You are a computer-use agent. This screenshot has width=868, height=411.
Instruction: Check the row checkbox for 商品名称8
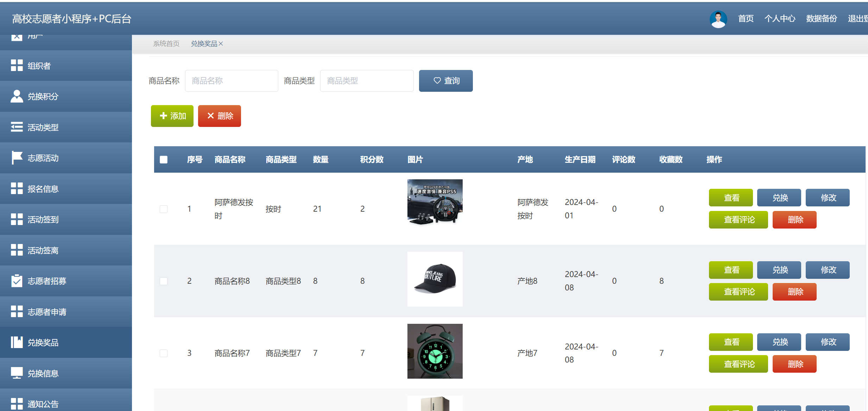164,281
